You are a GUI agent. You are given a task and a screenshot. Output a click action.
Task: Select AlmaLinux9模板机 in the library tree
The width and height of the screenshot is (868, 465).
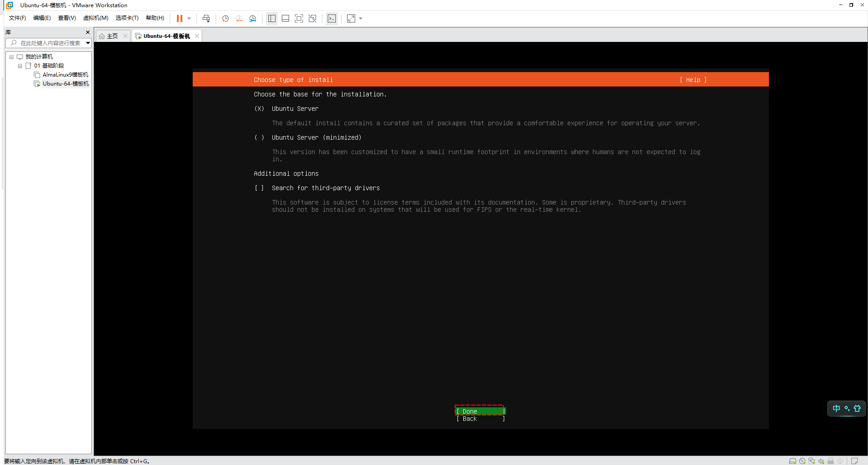point(65,75)
